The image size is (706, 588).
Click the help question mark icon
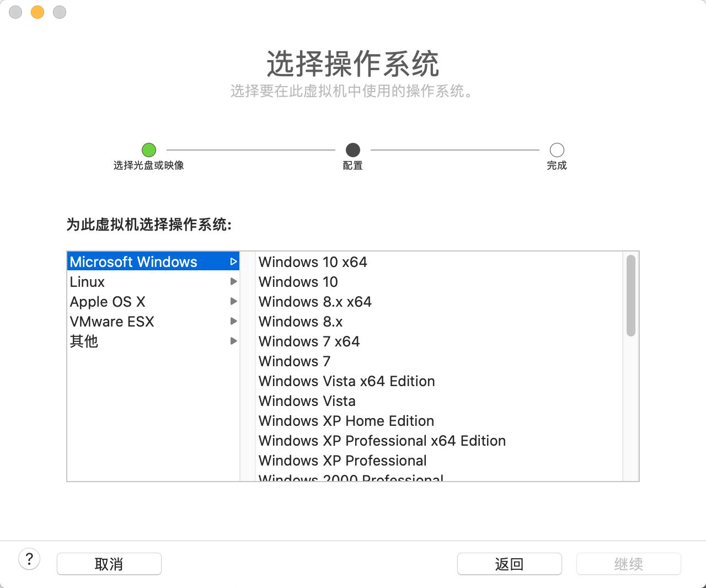point(30,559)
